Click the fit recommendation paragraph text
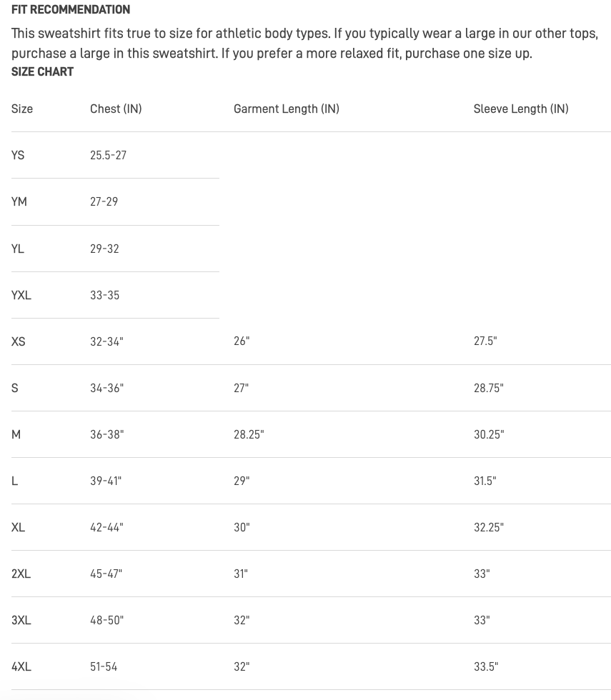Viewport: 611px width, 700px height. point(304,44)
